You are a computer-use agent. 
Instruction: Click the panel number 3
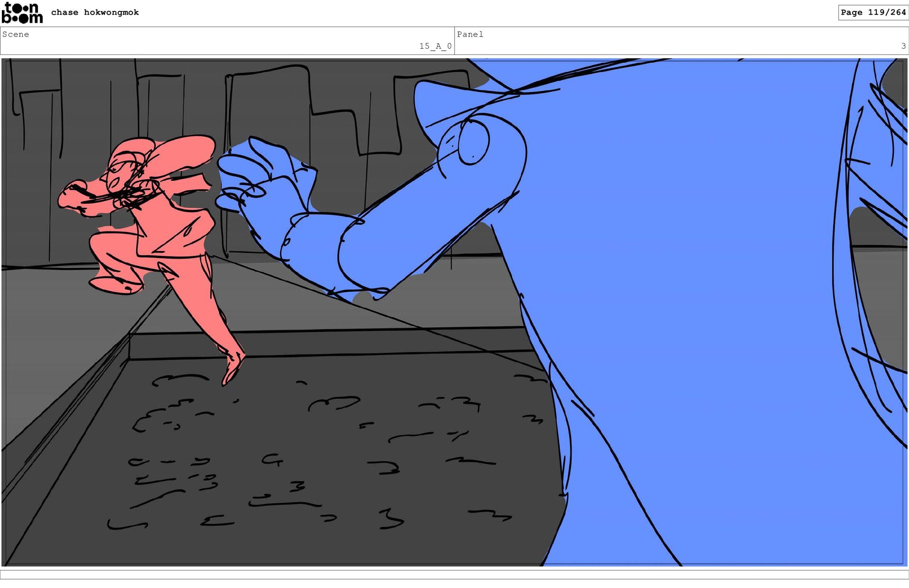point(903,46)
